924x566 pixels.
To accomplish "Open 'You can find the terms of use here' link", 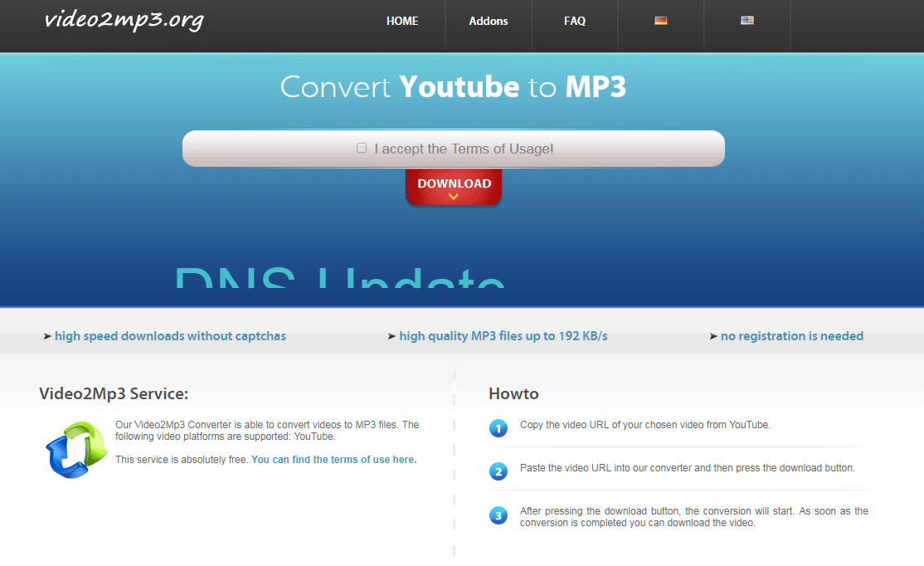I will click(x=333, y=460).
